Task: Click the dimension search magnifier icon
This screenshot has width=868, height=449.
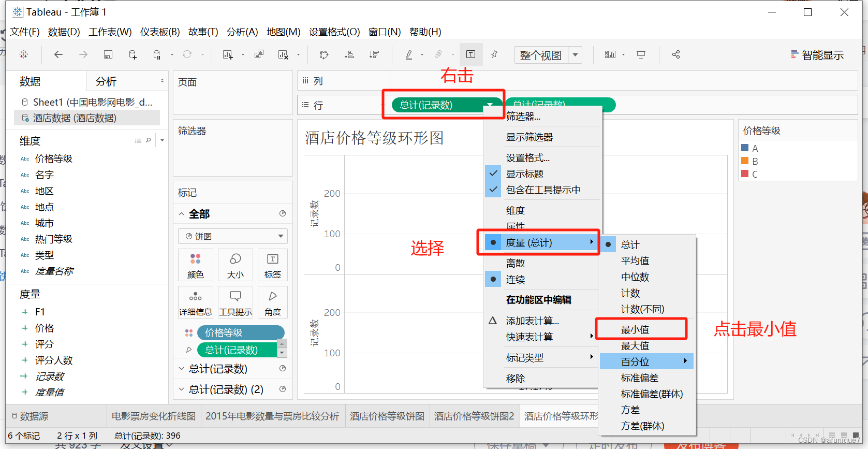Action: [149, 140]
